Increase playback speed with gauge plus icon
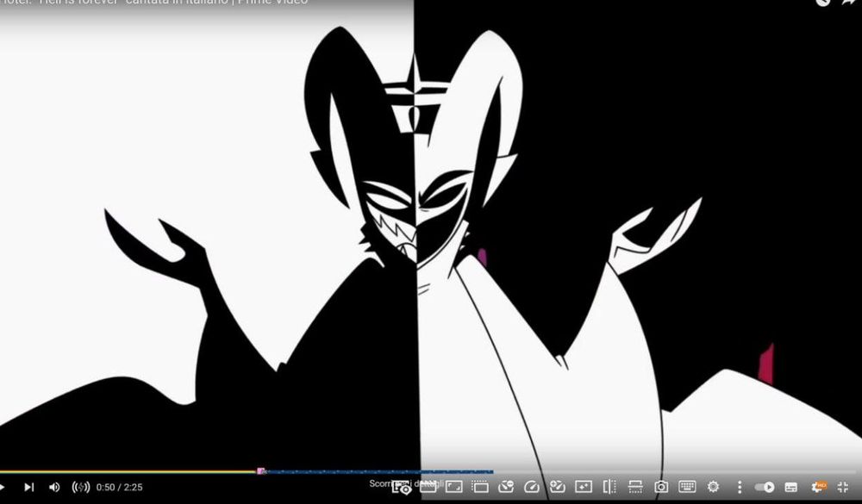 coord(558,487)
